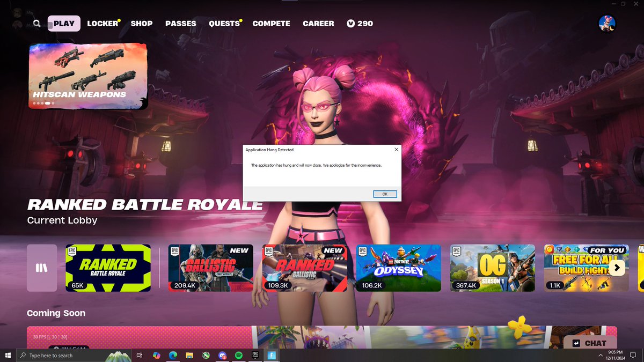The width and height of the screenshot is (644, 362).
Task: Launch Copilot from the taskbar
Action: point(157,356)
